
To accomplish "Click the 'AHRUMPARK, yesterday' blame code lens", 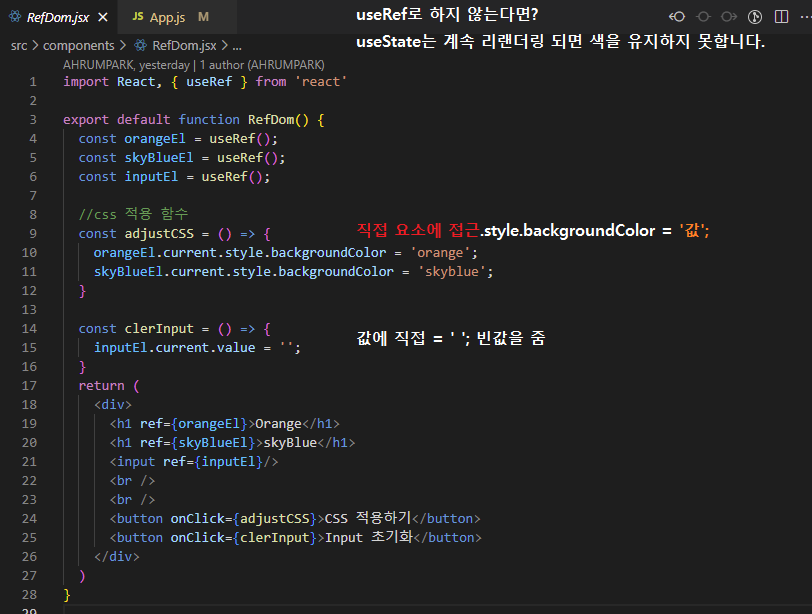I will tap(126, 65).
